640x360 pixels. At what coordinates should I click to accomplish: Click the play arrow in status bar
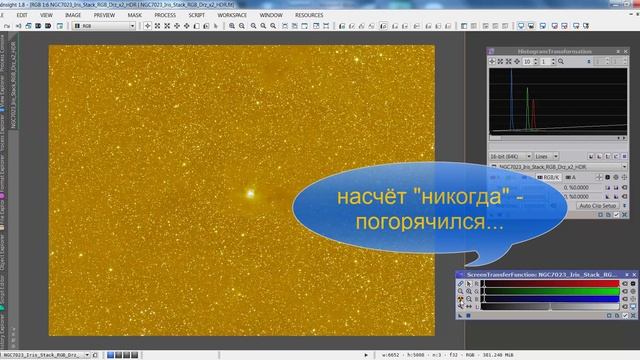[x=366, y=355]
